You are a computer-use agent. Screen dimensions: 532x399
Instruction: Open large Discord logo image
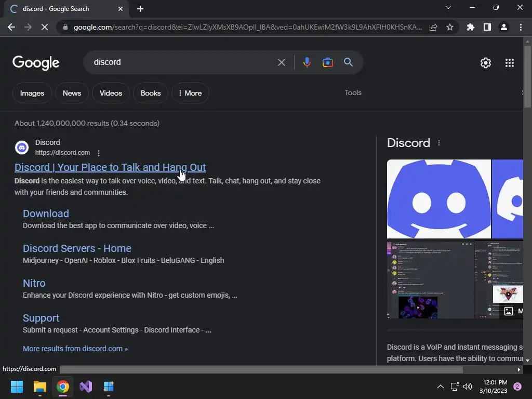pos(438,199)
